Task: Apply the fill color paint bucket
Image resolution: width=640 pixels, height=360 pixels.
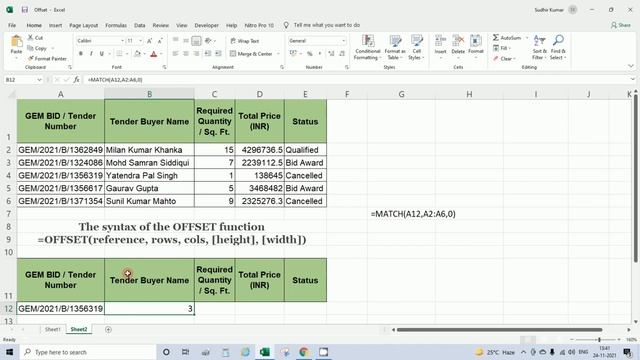Action: [138, 54]
